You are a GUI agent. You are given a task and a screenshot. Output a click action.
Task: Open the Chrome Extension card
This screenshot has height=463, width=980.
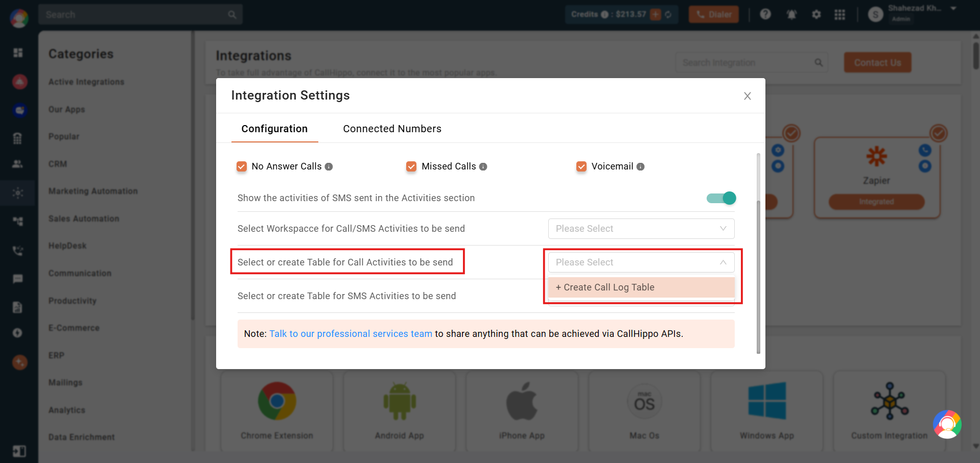click(x=277, y=411)
